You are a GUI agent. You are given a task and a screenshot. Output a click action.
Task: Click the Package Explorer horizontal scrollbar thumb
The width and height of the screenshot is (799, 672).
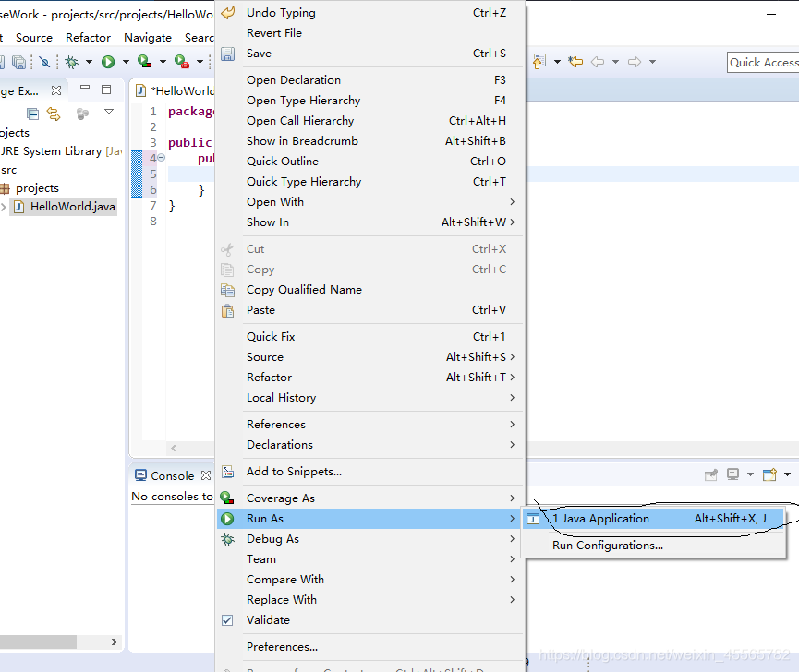pyautogui.click(x=38, y=642)
